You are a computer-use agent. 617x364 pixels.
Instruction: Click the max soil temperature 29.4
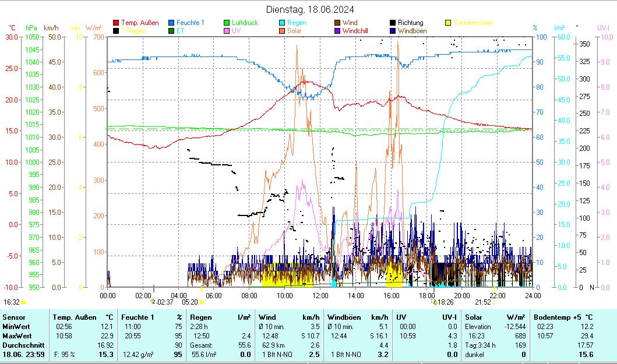[587, 336]
